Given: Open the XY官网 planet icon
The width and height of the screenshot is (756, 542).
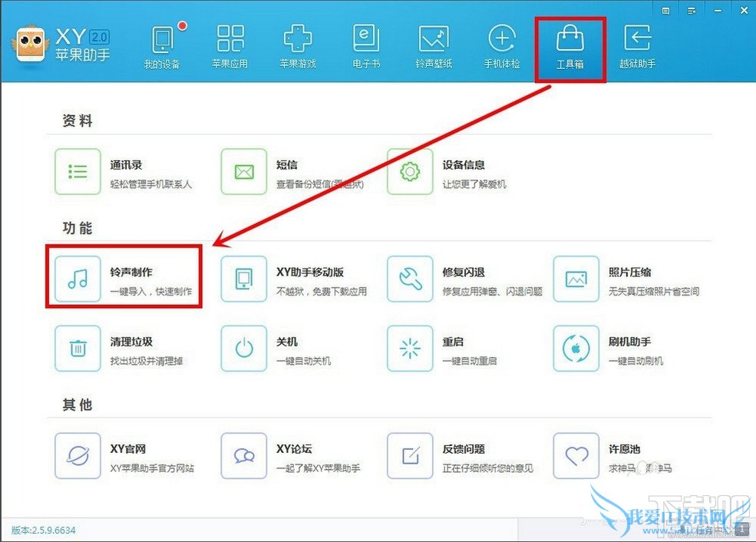Looking at the screenshot, I should 78,456.
